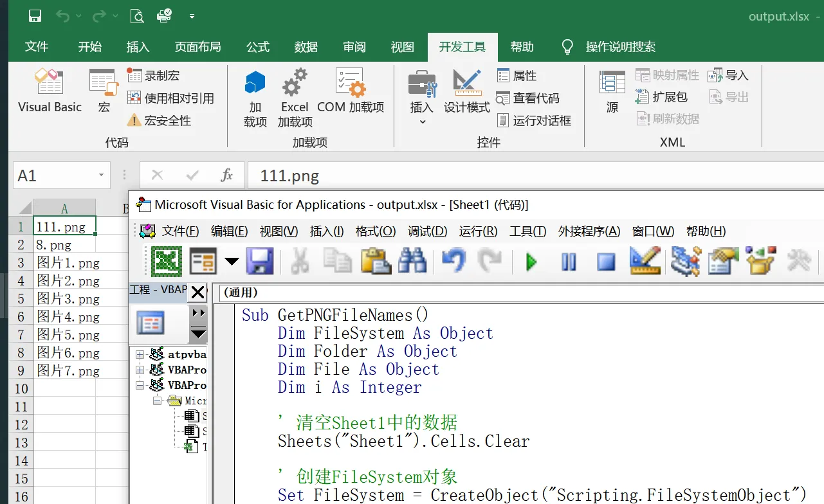The width and height of the screenshot is (824, 504).
Task: Redo action in Excel title bar
Action: [x=100, y=16]
